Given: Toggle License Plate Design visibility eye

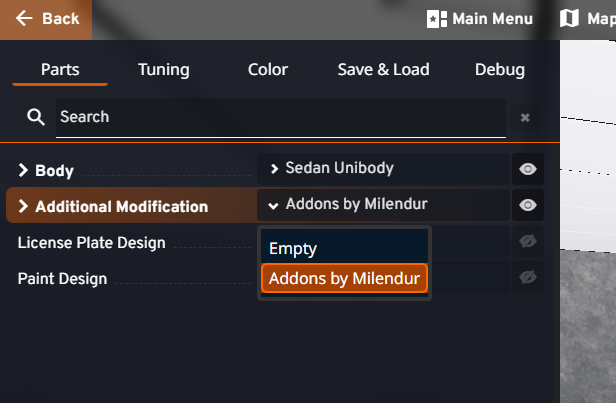Looking at the screenshot, I should [x=528, y=241].
